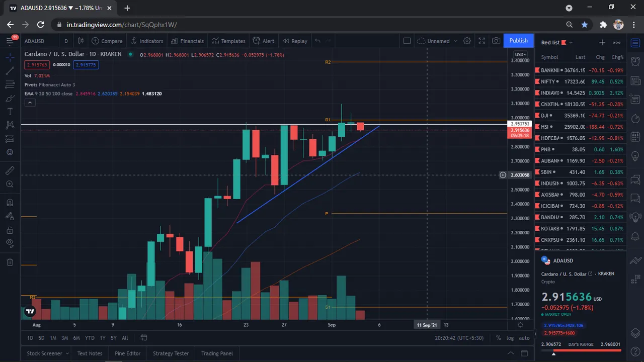Click the browser address bar URL
The image size is (644, 362).
[122, 25]
